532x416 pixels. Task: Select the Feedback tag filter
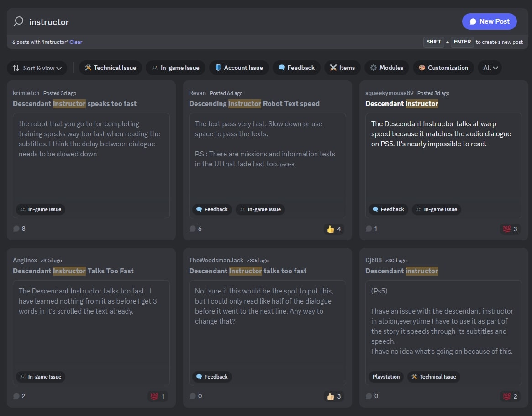pos(296,68)
